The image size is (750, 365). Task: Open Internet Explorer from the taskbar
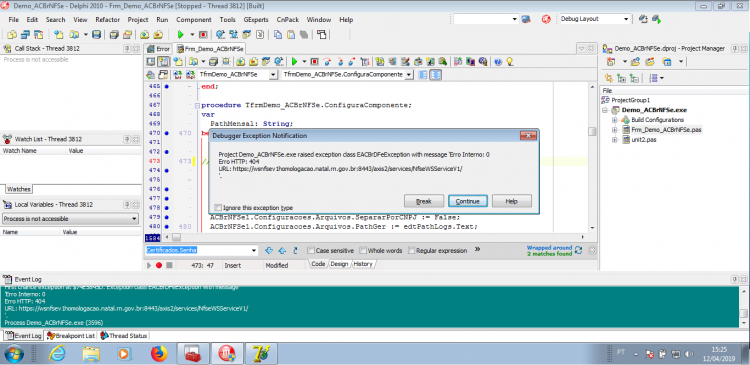57,354
